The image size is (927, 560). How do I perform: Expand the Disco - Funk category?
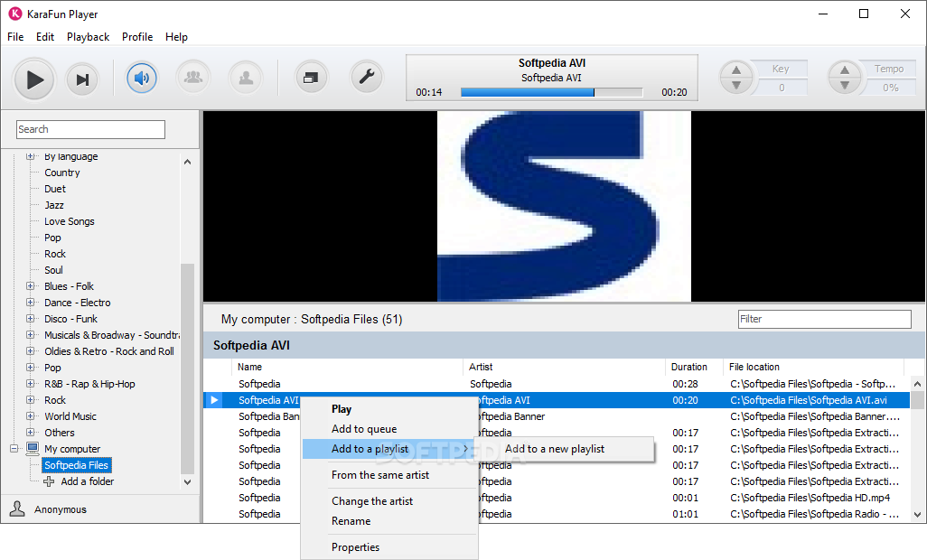tap(30, 319)
